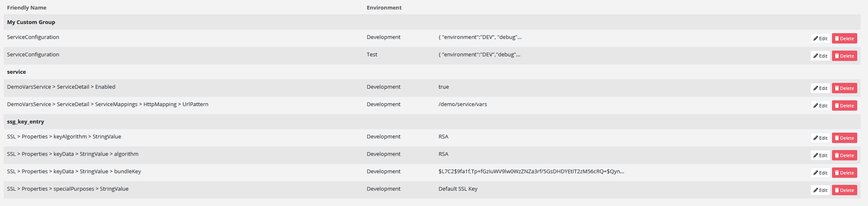Edit the Test ServiceConfiguration entry
The image size is (868, 206).
coord(820,56)
